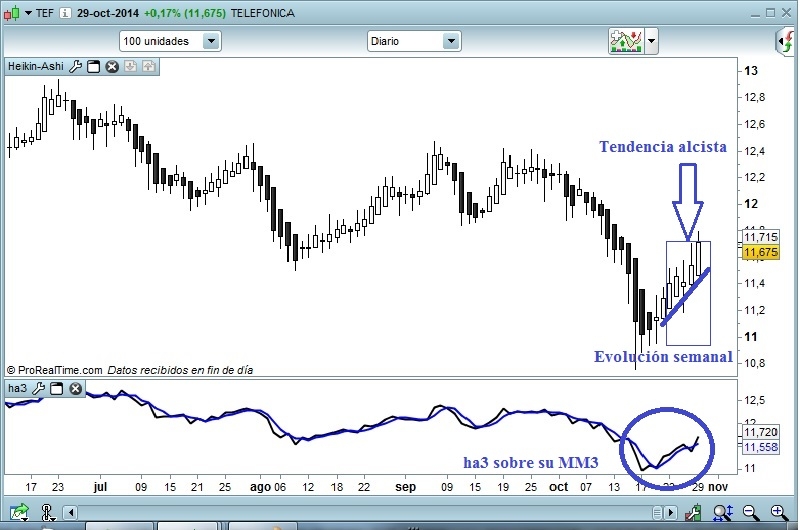This screenshot has height=530, width=800.
Task: Click the 'jul' label on time axis
Action: 101,487
